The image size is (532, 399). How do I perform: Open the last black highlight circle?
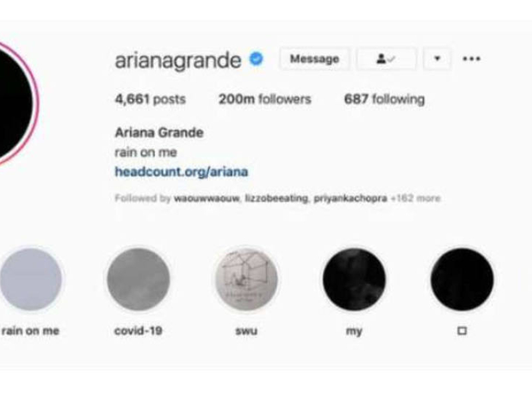click(462, 279)
